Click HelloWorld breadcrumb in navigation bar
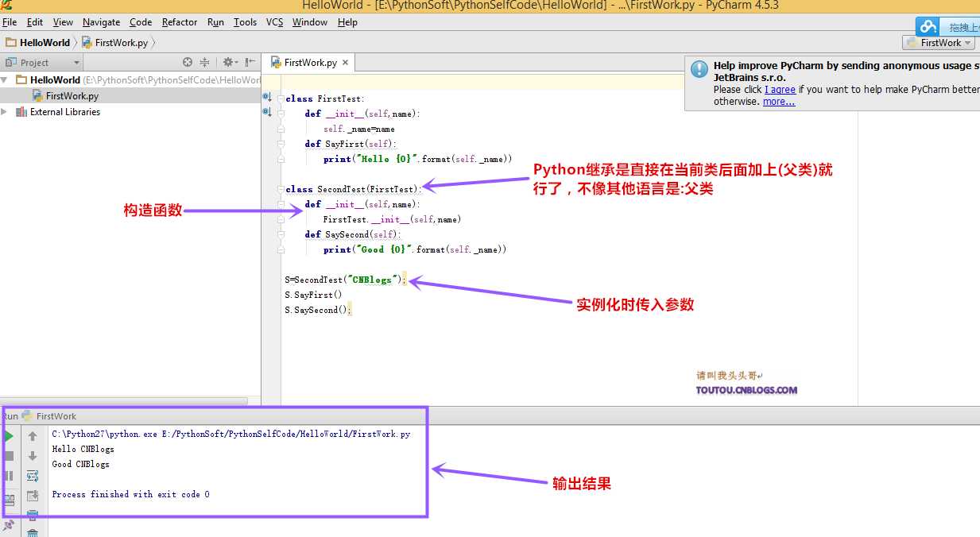Screen dimensions: 980x537 point(37,43)
